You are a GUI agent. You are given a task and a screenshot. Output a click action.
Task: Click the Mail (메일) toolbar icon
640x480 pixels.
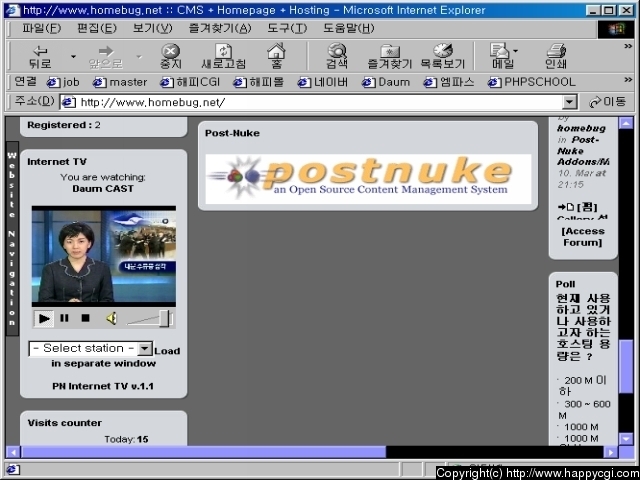coord(503,56)
